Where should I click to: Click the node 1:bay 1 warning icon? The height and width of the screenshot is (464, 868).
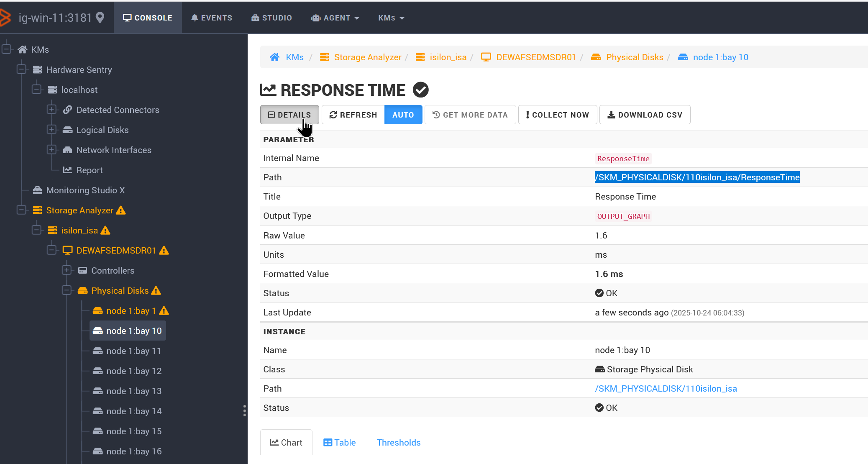click(x=164, y=311)
